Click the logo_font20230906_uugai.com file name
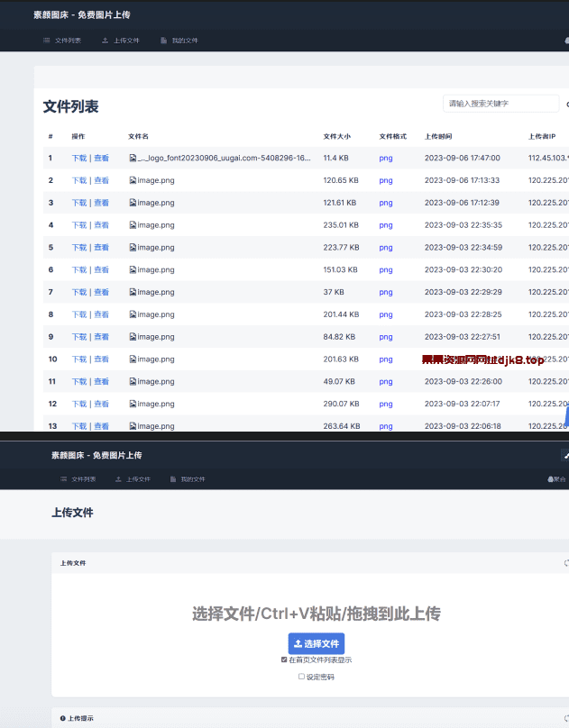The image size is (569, 728). pyautogui.click(x=224, y=158)
